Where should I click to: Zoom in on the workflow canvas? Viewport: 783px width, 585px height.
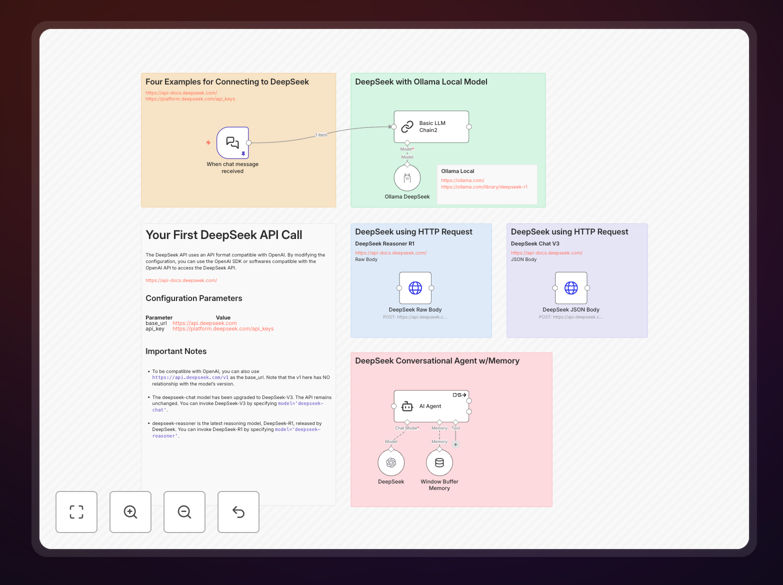[x=130, y=512]
